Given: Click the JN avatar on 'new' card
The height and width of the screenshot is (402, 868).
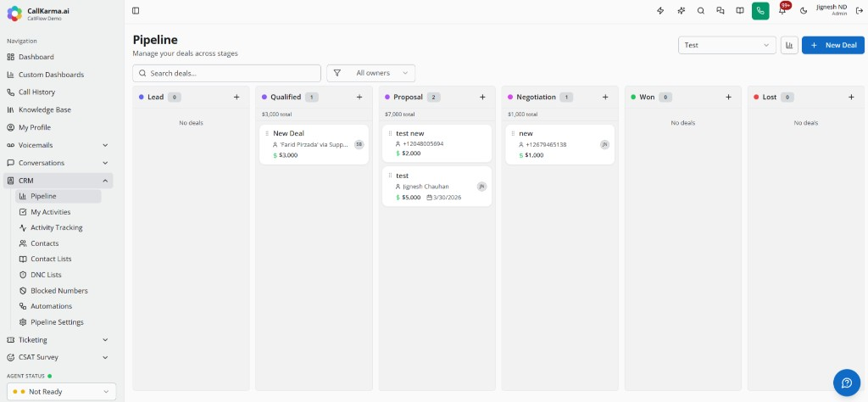Looking at the screenshot, I should tap(604, 144).
